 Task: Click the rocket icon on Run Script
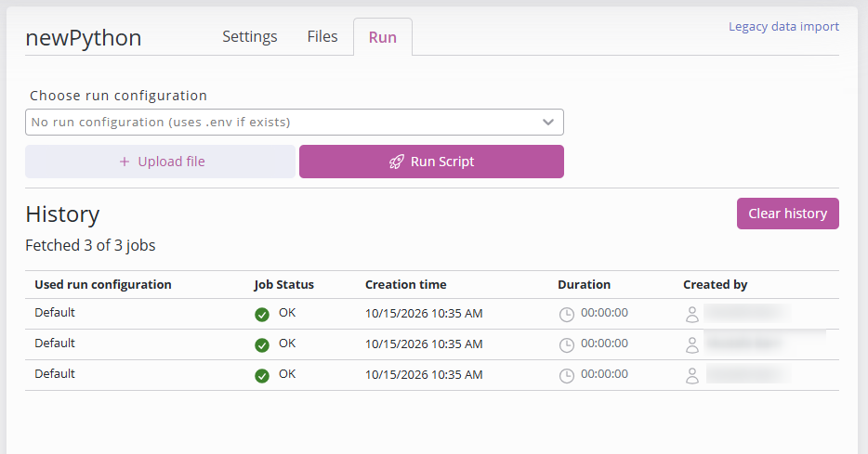click(x=396, y=162)
